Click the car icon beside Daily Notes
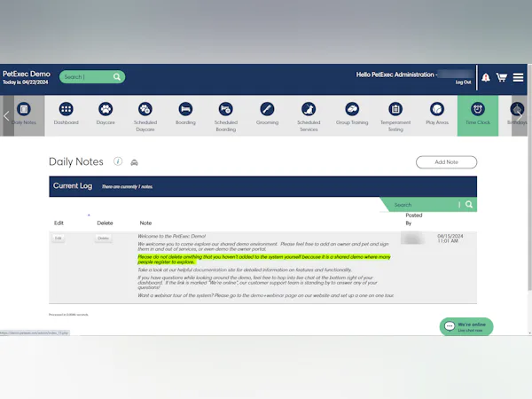Screen dimensions: 532x399 (x=135, y=162)
